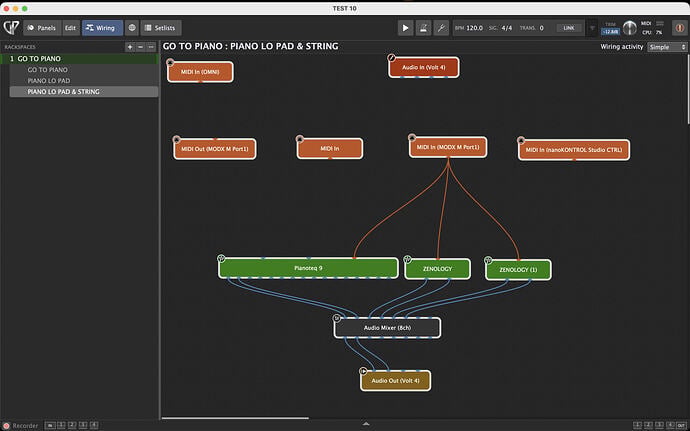This screenshot has height=431, width=690.
Task: Switch to Edit mode
Action: (70, 28)
